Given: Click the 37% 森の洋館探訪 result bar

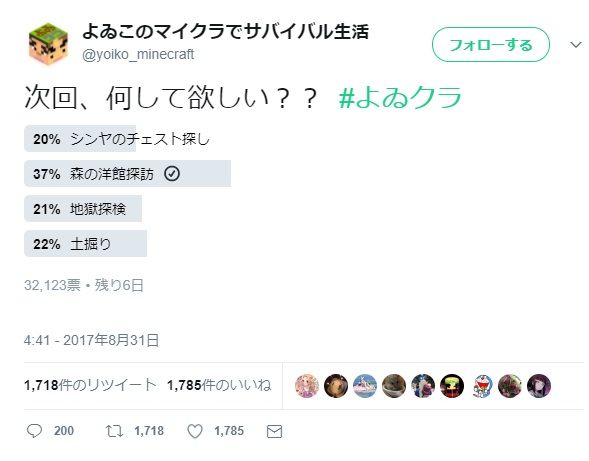Looking at the screenshot, I should 127,174.
